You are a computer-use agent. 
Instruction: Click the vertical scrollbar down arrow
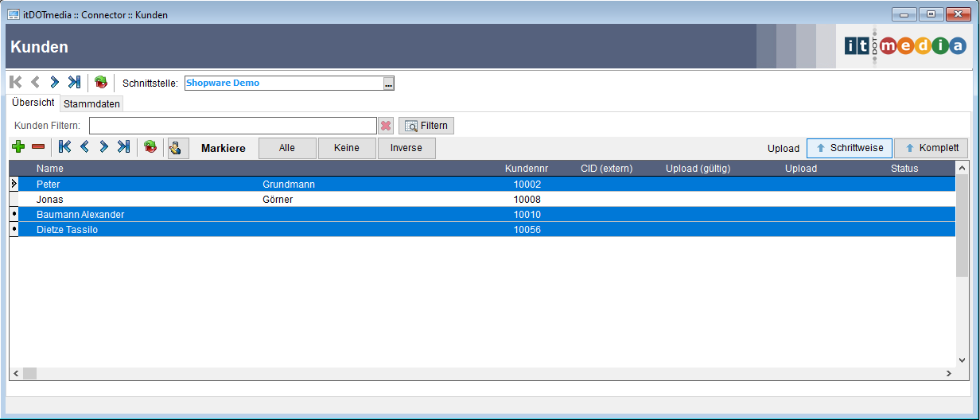click(962, 360)
